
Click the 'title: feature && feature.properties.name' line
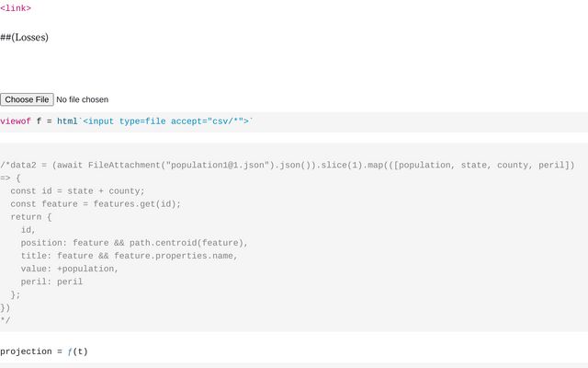point(129,256)
